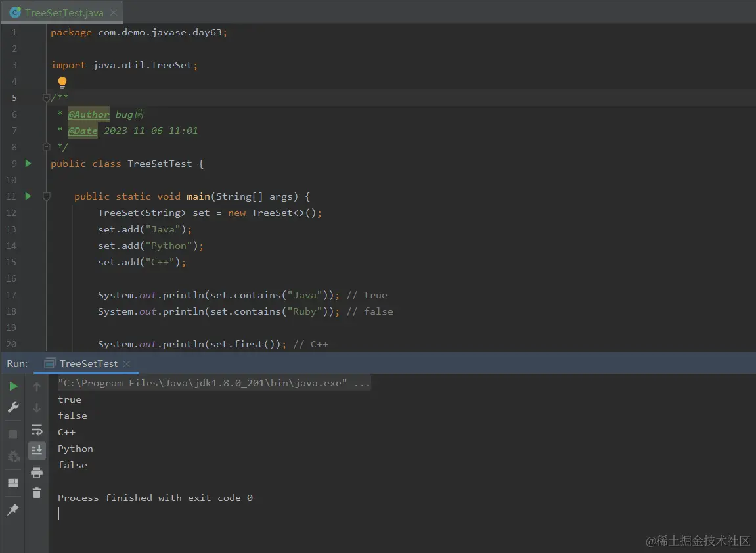Toggle soft-wrap in the console
This screenshot has width=756, height=553.
tap(37, 430)
